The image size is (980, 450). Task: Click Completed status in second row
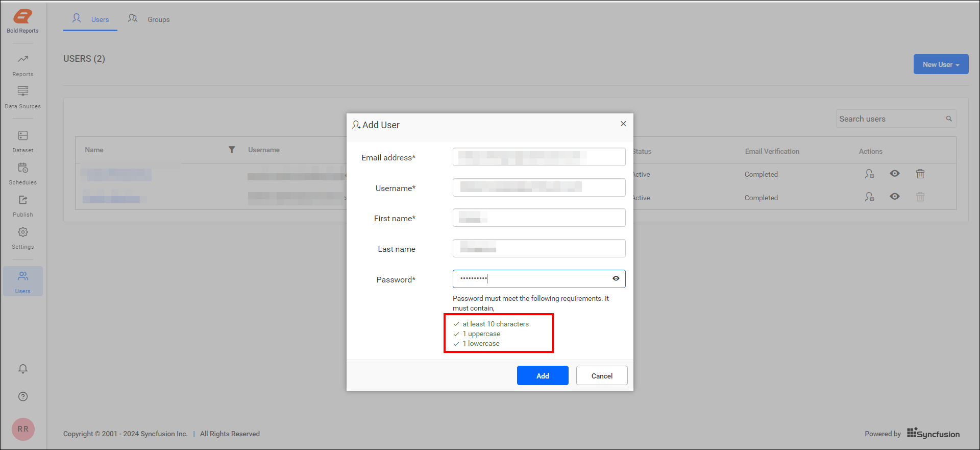tap(761, 198)
